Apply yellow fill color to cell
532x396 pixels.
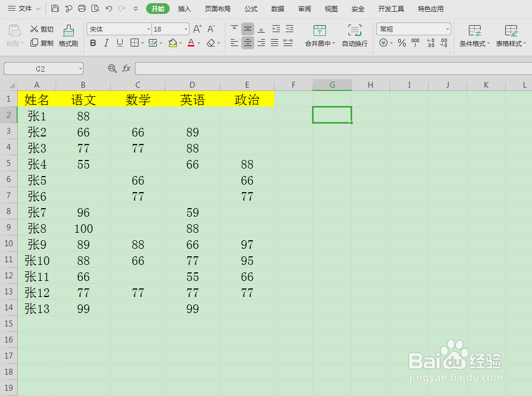[173, 43]
